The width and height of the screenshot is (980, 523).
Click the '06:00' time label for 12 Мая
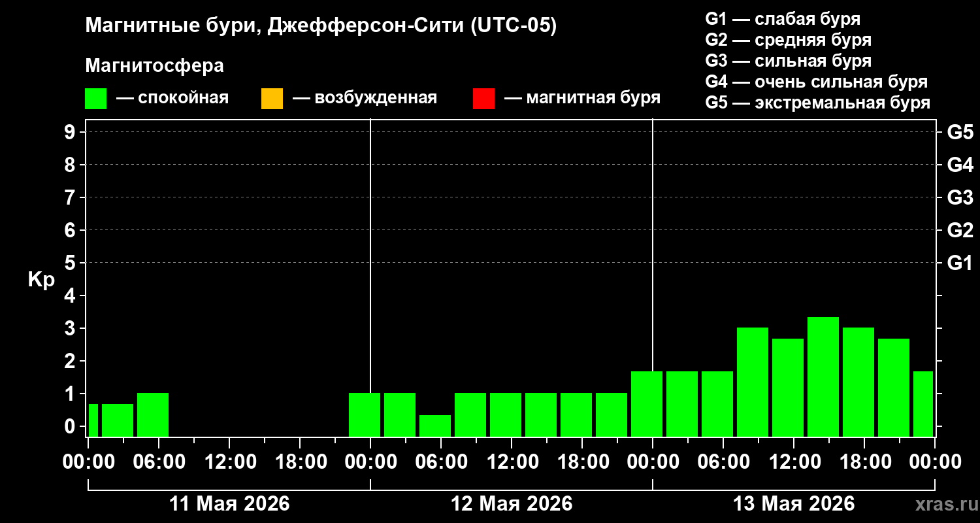point(441,462)
